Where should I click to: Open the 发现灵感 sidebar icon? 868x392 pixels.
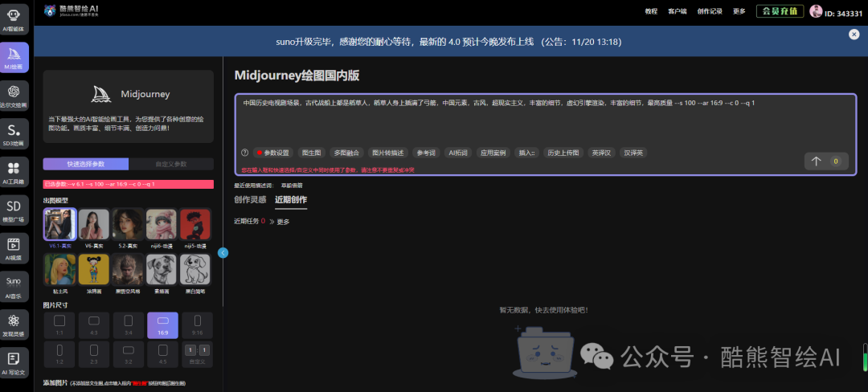point(14,325)
